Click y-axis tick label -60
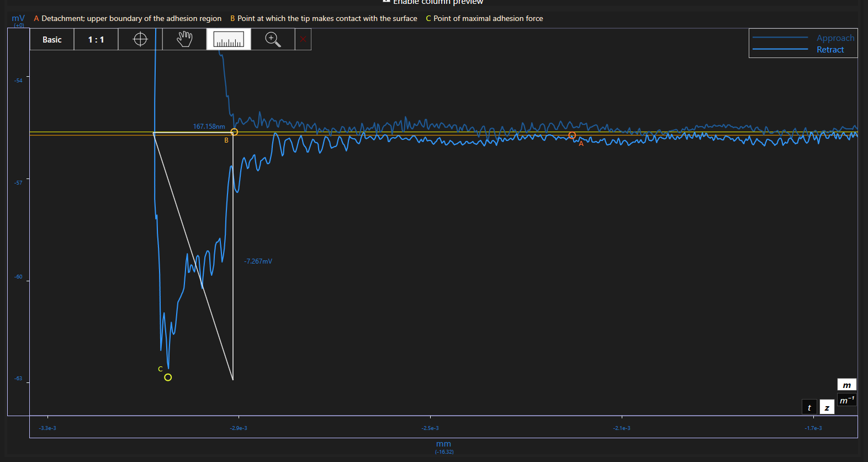868x462 pixels. coord(18,277)
